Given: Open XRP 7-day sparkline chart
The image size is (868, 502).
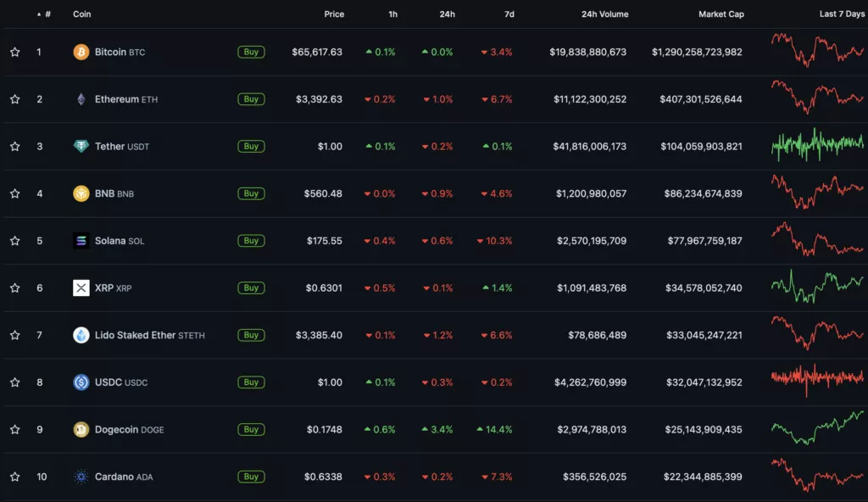Looking at the screenshot, I should (x=818, y=286).
